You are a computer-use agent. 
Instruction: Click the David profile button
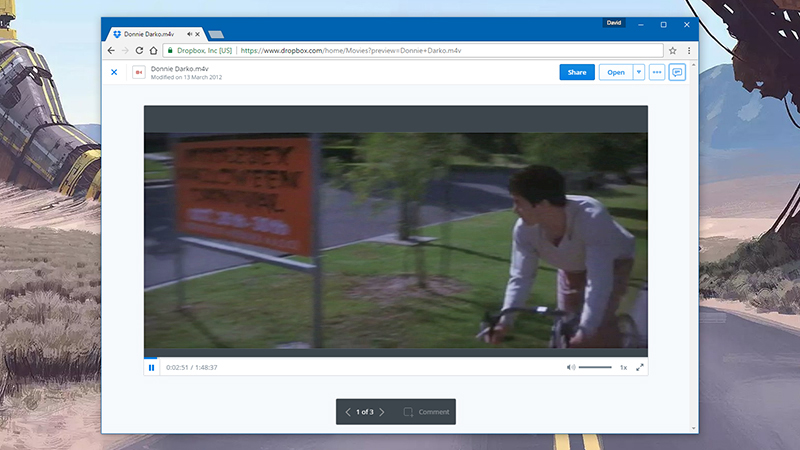pos(614,23)
